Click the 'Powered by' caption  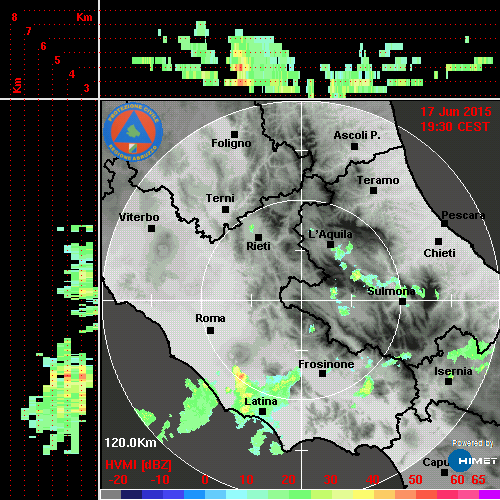click(473, 443)
